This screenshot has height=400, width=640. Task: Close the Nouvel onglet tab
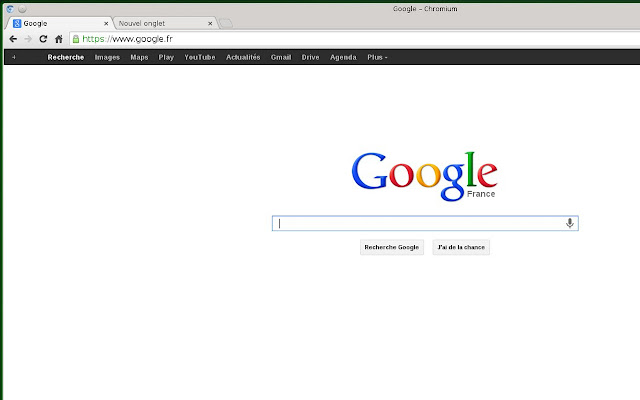tap(210, 24)
